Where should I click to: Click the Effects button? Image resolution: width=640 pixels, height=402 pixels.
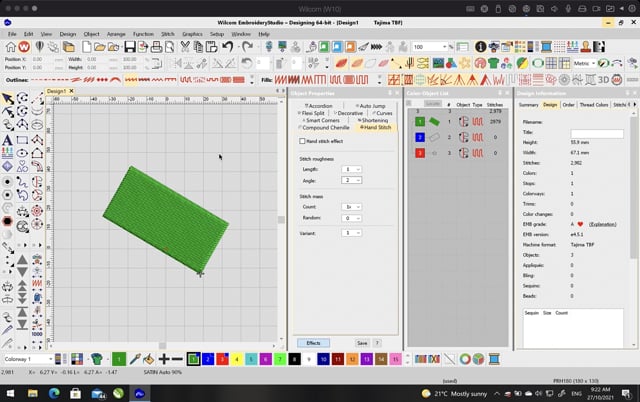[313, 342]
